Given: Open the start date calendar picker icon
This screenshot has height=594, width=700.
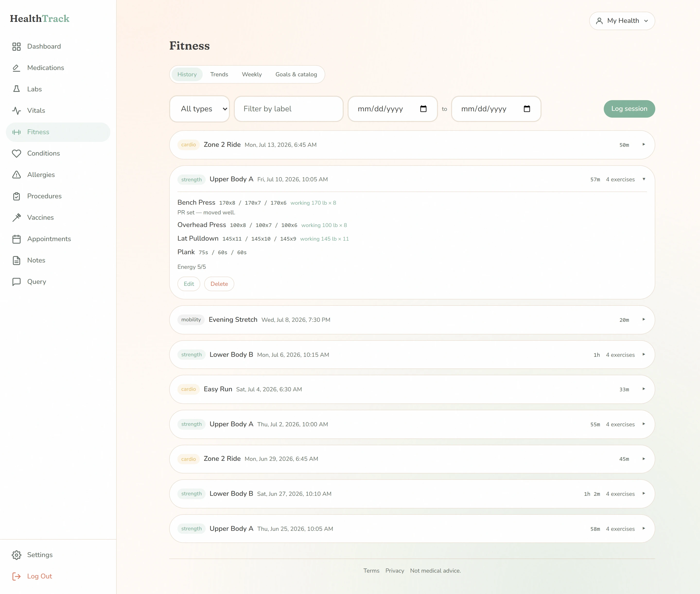Looking at the screenshot, I should (423, 109).
